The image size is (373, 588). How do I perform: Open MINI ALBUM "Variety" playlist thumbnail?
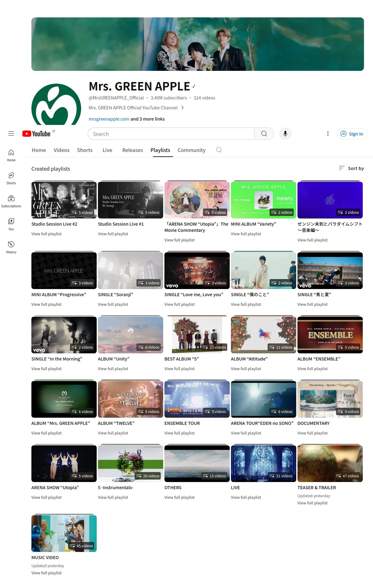[264, 200]
